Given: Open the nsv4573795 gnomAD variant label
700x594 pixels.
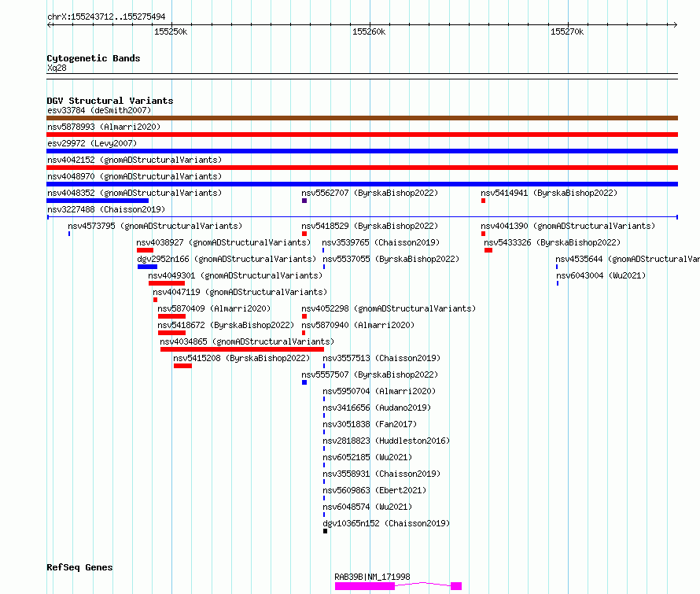Looking at the screenshot, I should pos(155,226).
